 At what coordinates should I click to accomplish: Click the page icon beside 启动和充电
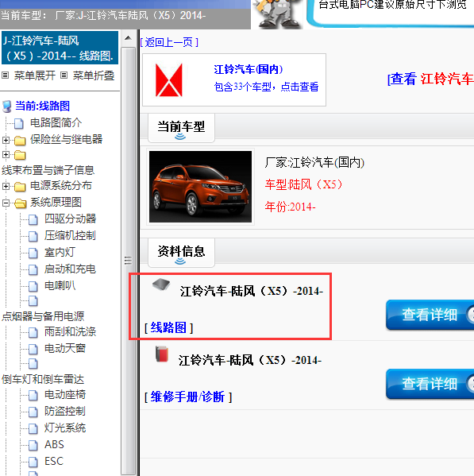point(33,270)
